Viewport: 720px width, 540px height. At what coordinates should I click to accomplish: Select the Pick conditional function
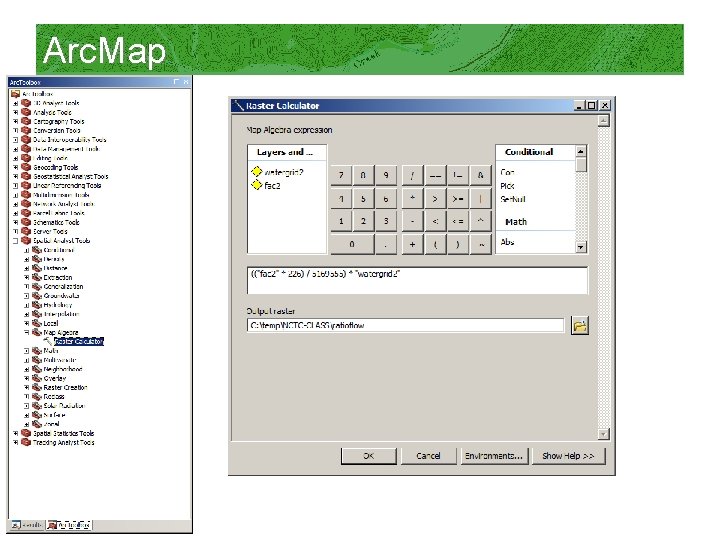pyautogui.click(x=507, y=186)
